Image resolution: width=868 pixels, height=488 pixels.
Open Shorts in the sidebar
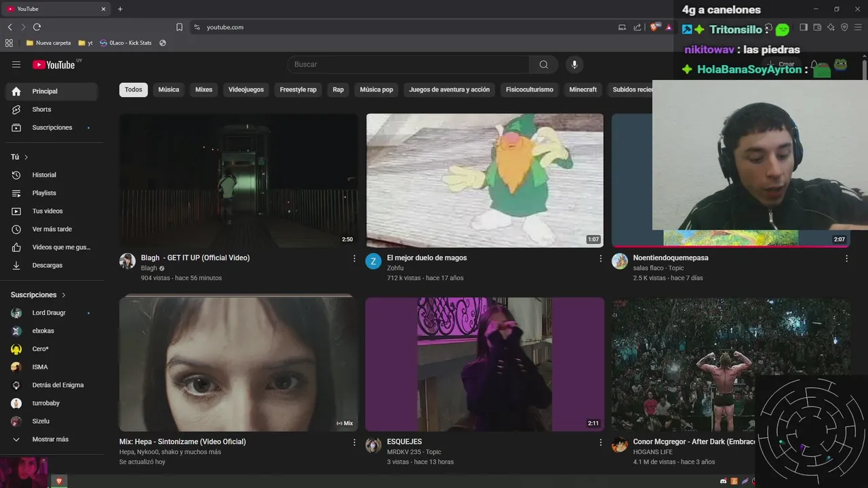[x=52, y=109]
